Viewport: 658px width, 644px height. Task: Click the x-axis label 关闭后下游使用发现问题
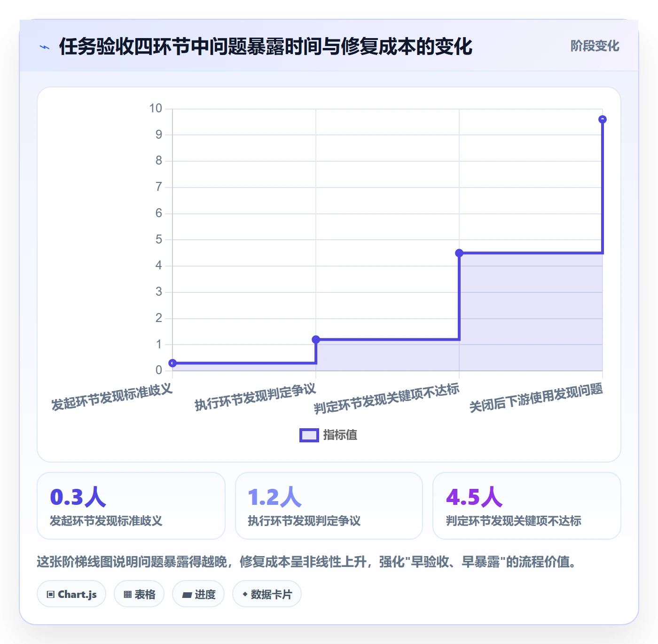pos(536,398)
